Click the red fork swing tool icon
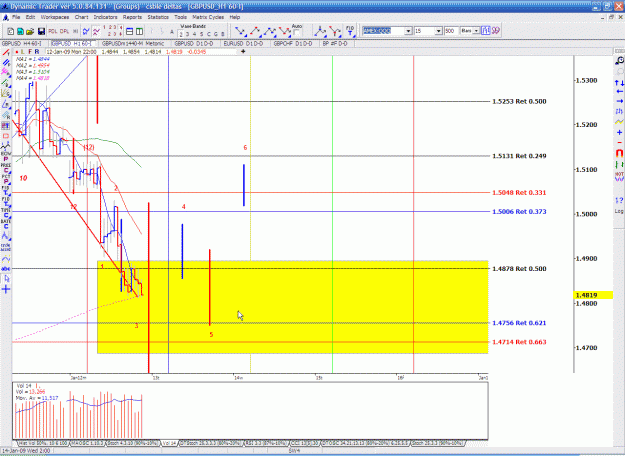 (335, 31)
